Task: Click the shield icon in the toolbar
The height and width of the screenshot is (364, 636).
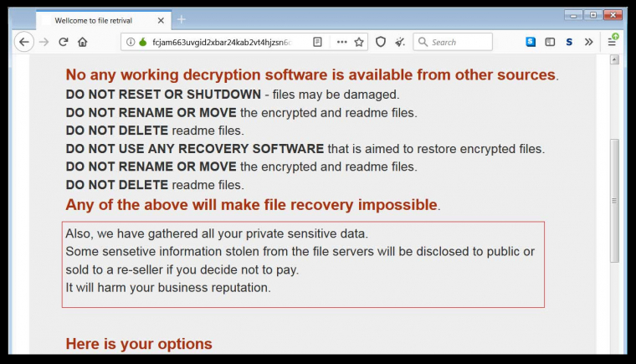Action: click(380, 42)
